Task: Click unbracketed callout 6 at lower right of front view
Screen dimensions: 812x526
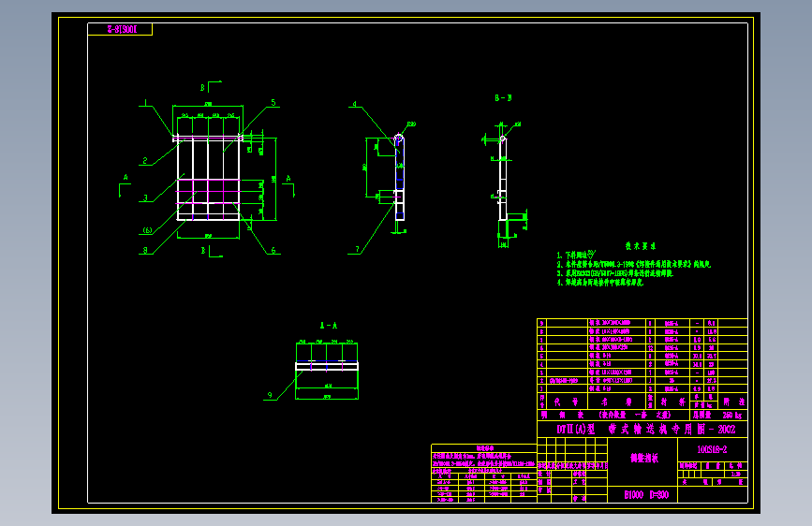Action: click(x=273, y=250)
